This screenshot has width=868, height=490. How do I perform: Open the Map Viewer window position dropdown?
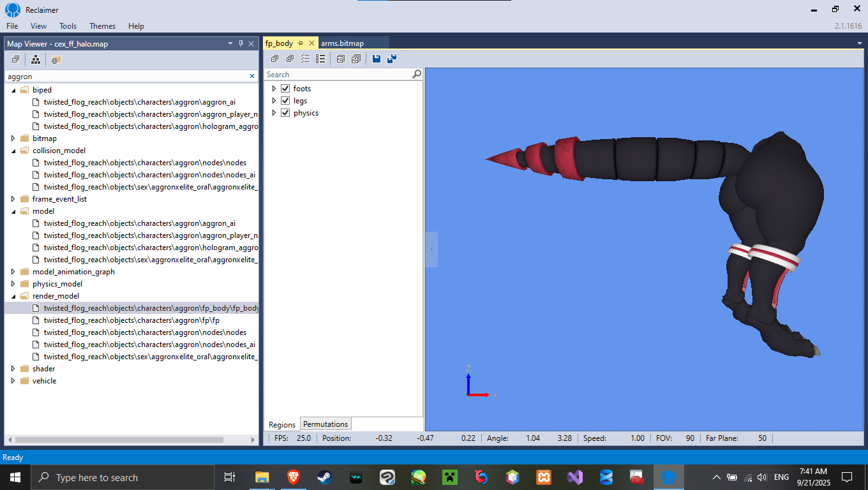[230, 43]
